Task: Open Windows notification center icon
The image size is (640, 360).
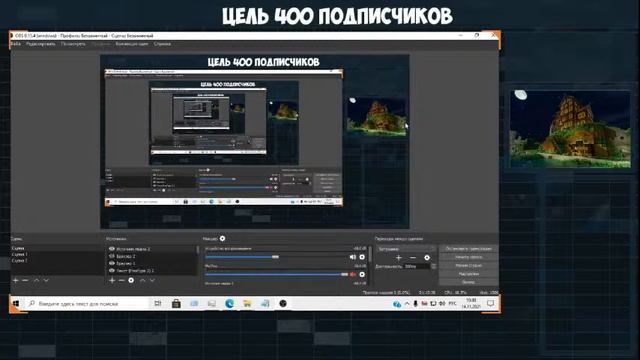Action: click(491, 303)
